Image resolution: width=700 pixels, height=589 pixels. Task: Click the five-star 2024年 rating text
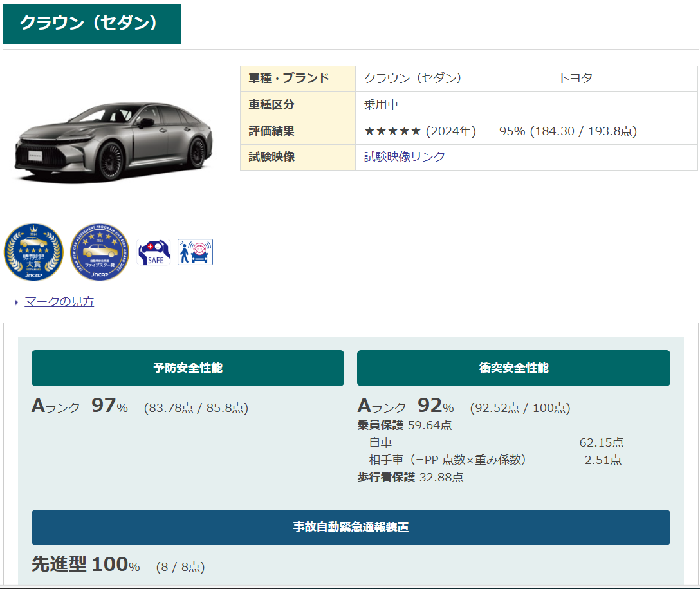click(420, 131)
